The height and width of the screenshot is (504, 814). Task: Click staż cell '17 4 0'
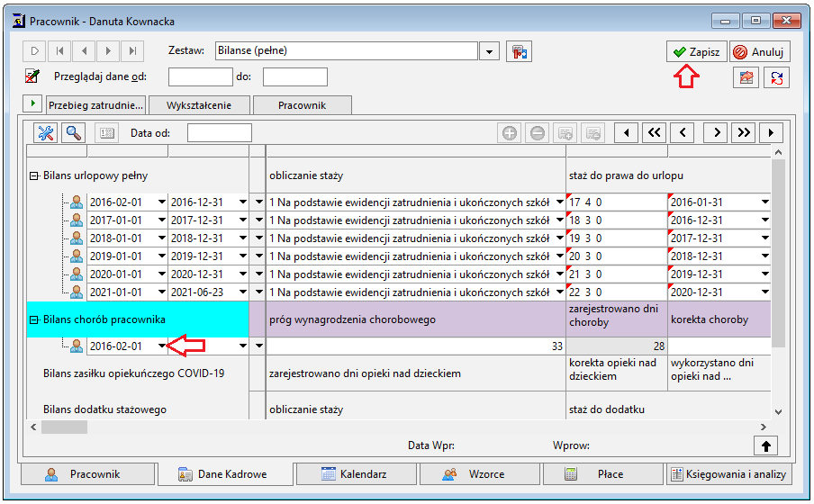tap(617, 202)
